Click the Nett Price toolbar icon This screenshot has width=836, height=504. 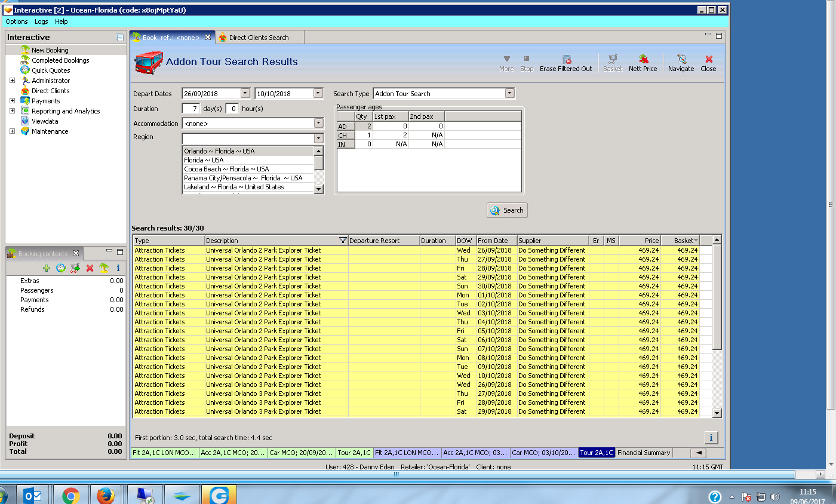(643, 59)
